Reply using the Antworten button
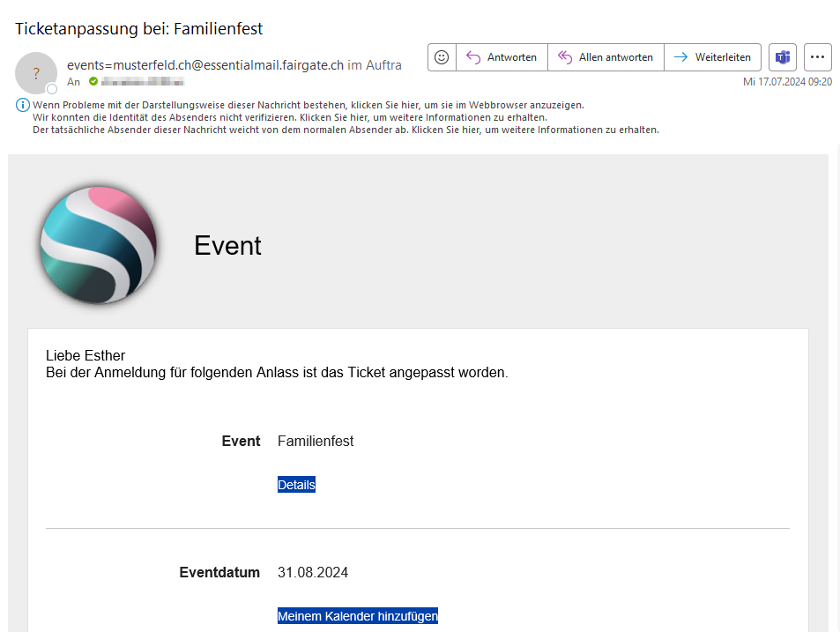The height and width of the screenshot is (632, 840). [x=502, y=57]
